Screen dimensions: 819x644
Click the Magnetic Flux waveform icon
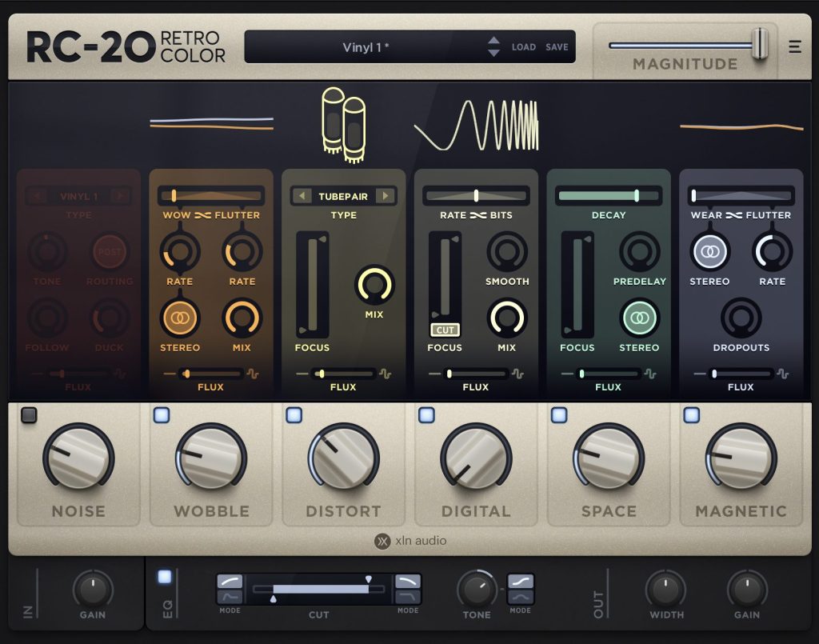[783, 374]
